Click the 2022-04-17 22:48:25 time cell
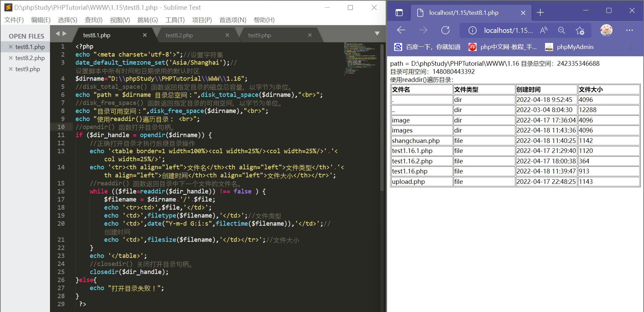This screenshot has height=312, width=644. pos(546,181)
